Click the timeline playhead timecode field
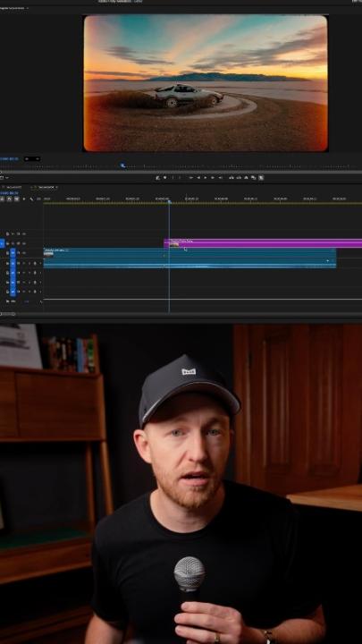Image resolution: width=362 pixels, height=644 pixels. (x=9, y=192)
